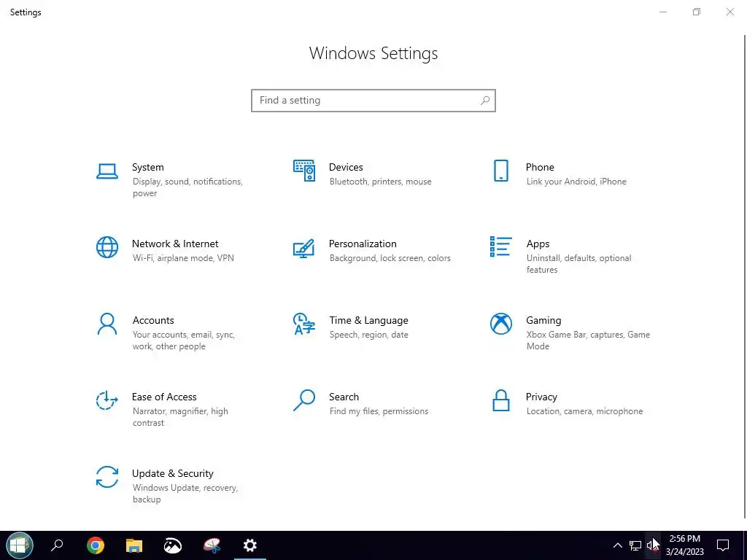Screen dimensions: 747x560
Task: Click the Apps list icon
Action: click(500, 246)
